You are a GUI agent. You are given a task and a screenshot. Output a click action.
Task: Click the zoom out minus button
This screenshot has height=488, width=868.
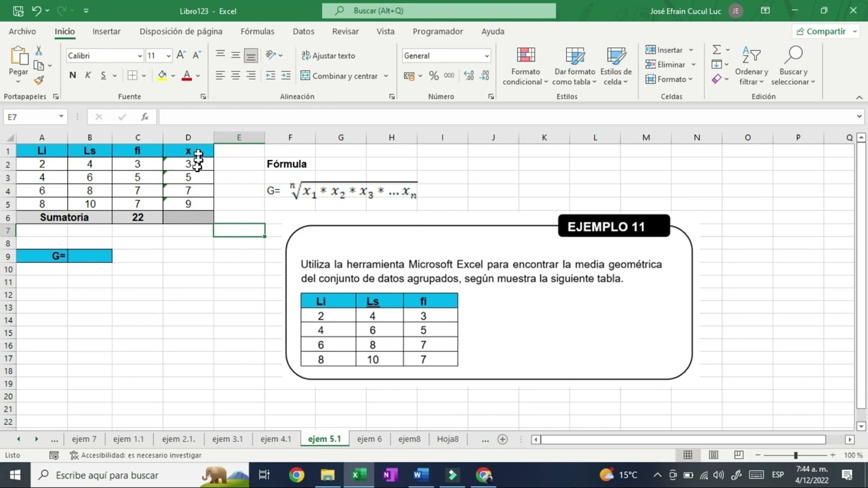pyautogui.click(x=758, y=455)
